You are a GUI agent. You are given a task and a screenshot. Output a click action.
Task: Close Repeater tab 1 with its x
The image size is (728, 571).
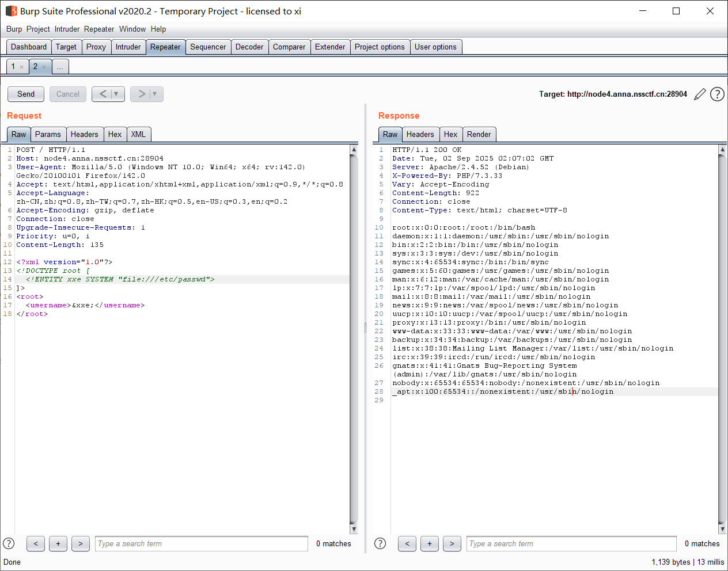(x=22, y=67)
